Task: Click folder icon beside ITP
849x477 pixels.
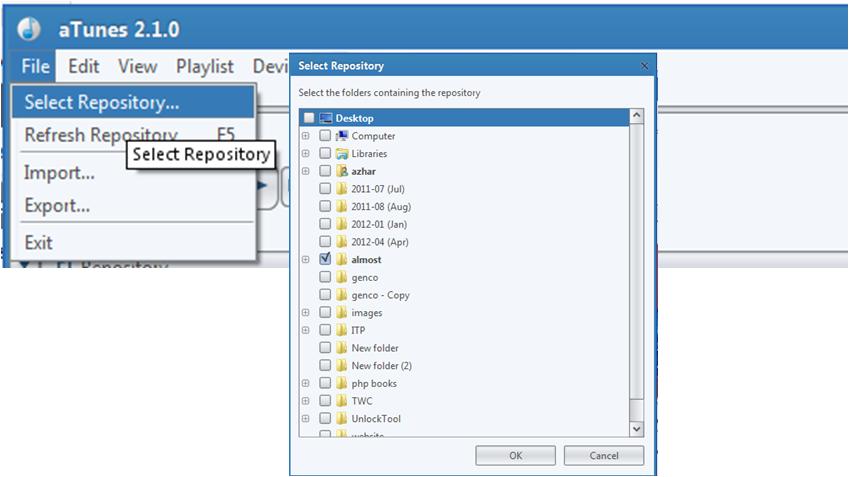Action: tap(342, 330)
